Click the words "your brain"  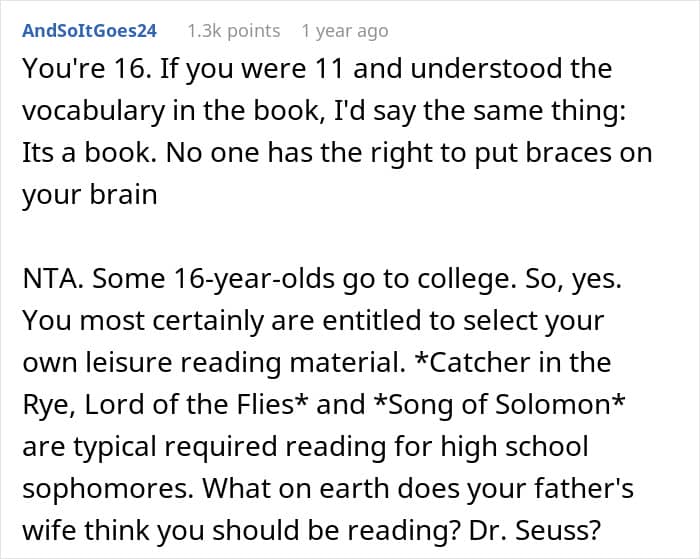coord(90,194)
